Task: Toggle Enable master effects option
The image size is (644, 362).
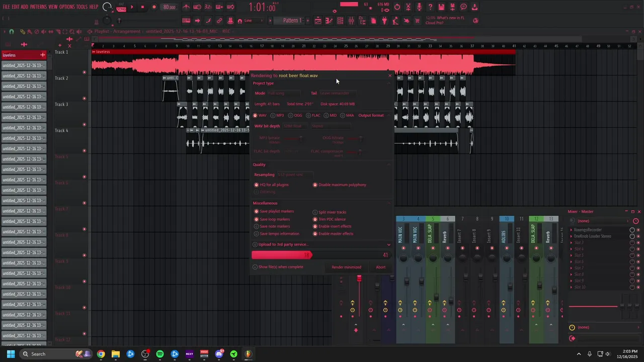Action: coord(333,234)
